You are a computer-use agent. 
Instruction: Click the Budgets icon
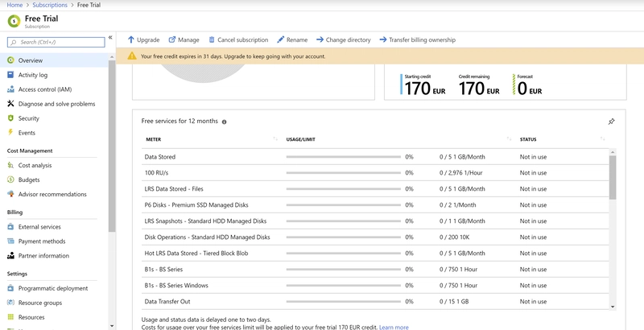[x=10, y=179]
